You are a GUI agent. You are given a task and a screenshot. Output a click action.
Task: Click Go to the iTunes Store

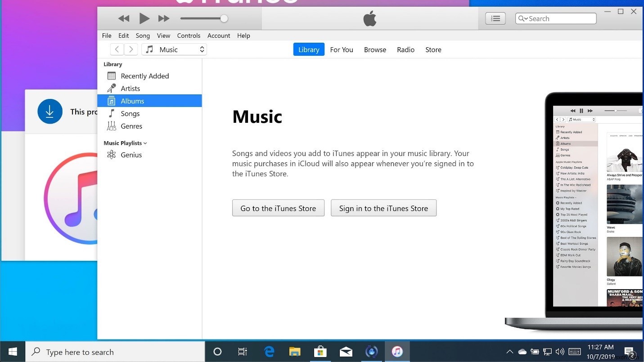point(278,208)
